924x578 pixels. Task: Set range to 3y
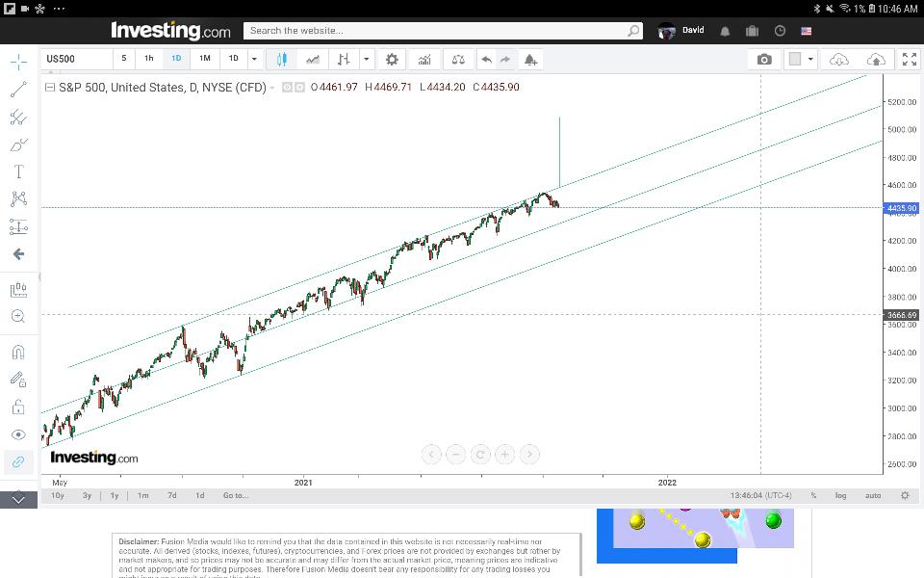87,495
